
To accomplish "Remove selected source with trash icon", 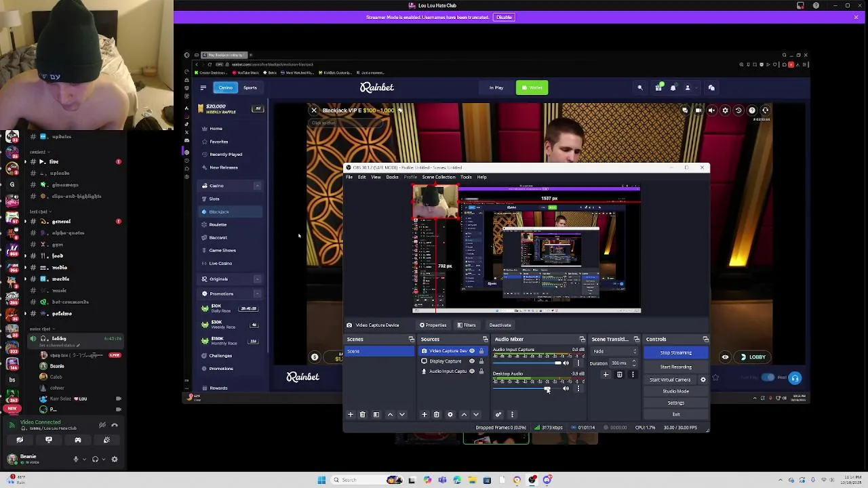I will [x=436, y=414].
